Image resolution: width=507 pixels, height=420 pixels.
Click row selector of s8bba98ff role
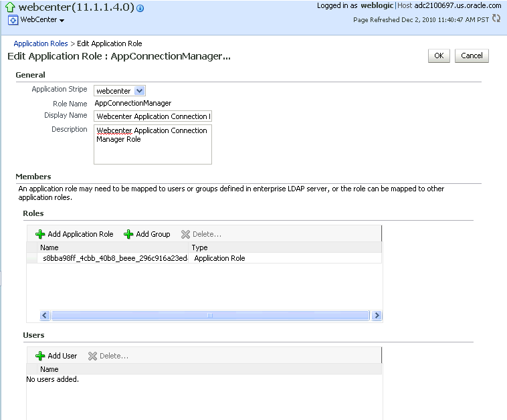tap(32, 258)
